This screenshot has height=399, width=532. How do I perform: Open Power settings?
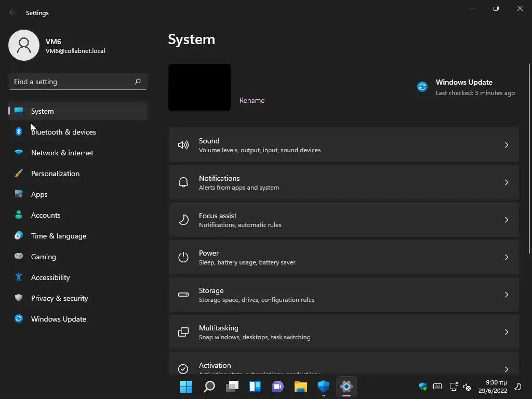(x=344, y=257)
